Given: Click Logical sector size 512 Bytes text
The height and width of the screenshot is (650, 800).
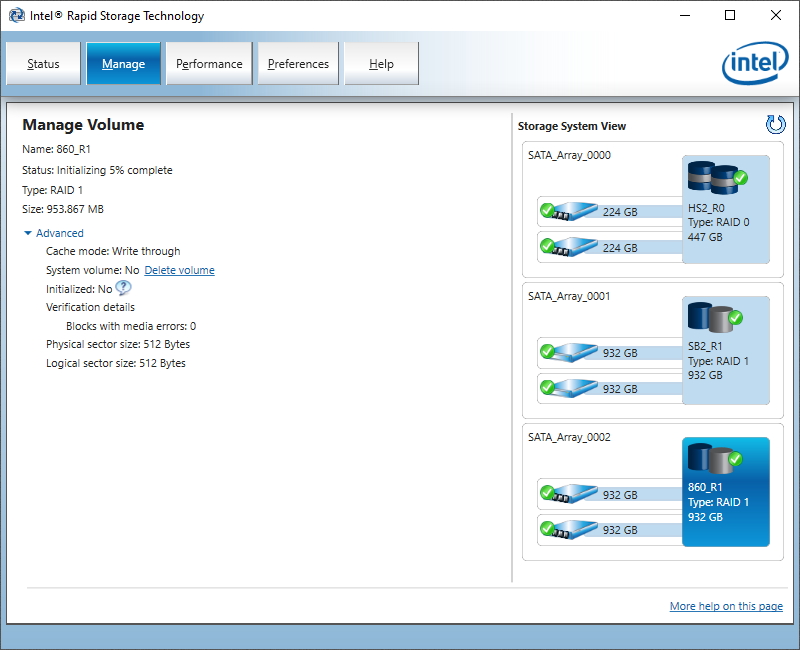Looking at the screenshot, I should point(116,363).
